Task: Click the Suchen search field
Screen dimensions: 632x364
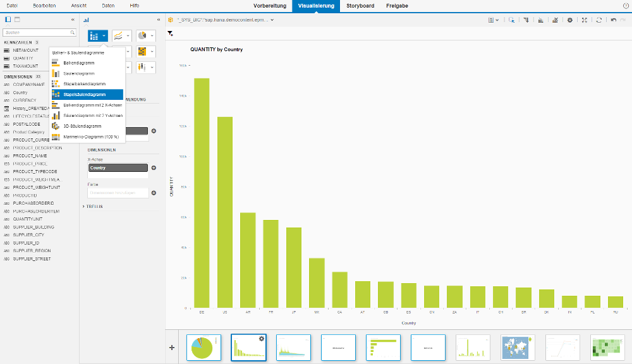Action: click(37, 32)
